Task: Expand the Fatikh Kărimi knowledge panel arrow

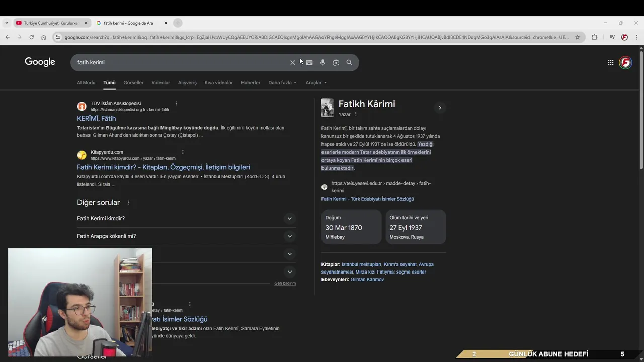Action: click(x=440, y=108)
